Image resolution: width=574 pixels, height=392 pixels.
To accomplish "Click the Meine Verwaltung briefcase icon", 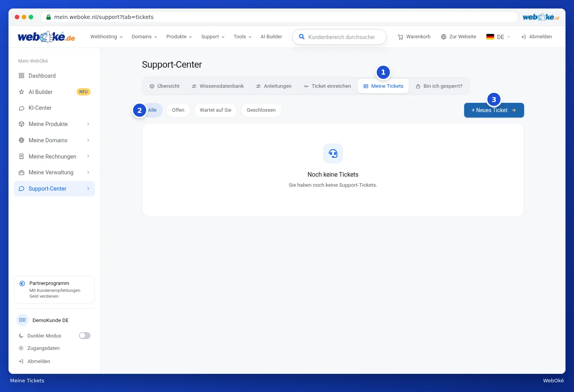I will tap(21, 172).
